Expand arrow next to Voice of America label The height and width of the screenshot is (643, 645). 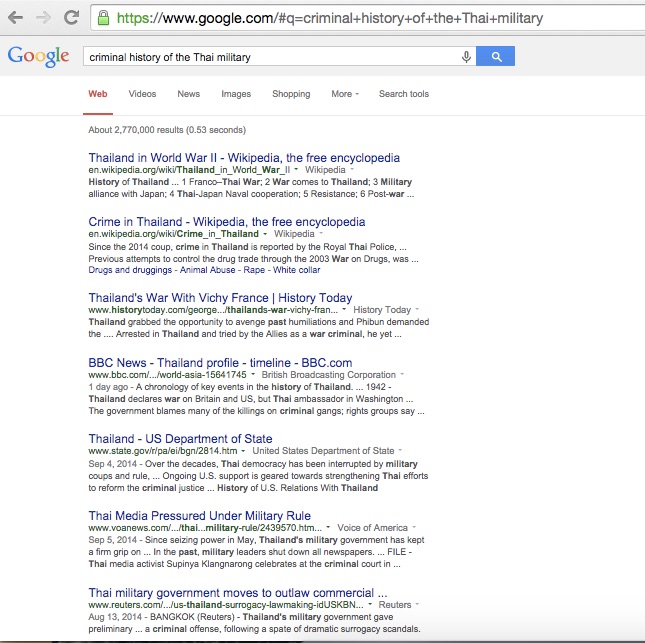pos(414,527)
